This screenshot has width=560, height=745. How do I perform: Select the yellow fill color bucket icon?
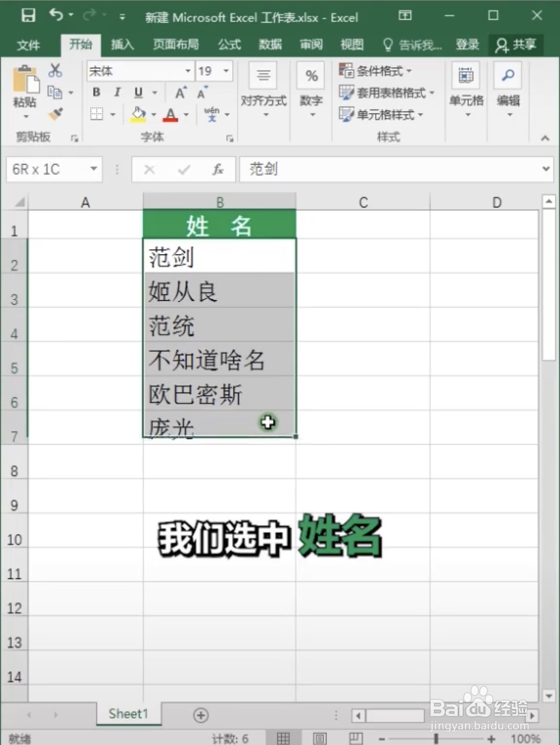[138, 114]
